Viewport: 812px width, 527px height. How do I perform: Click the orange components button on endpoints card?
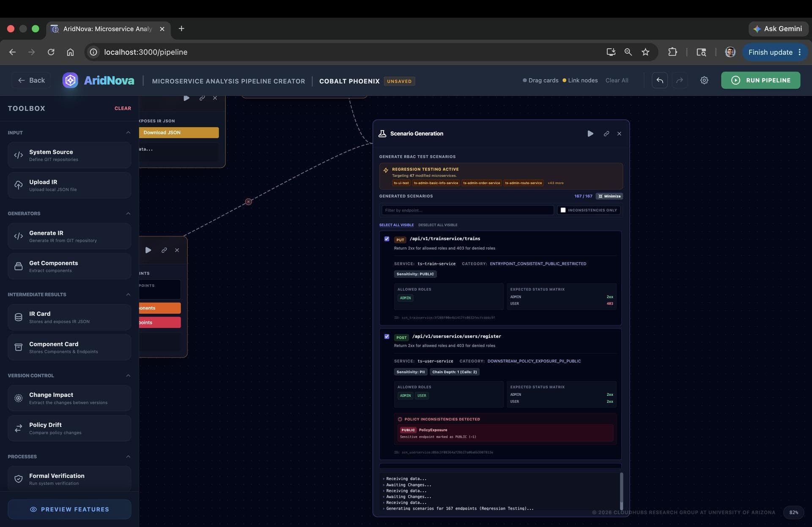[x=160, y=308]
